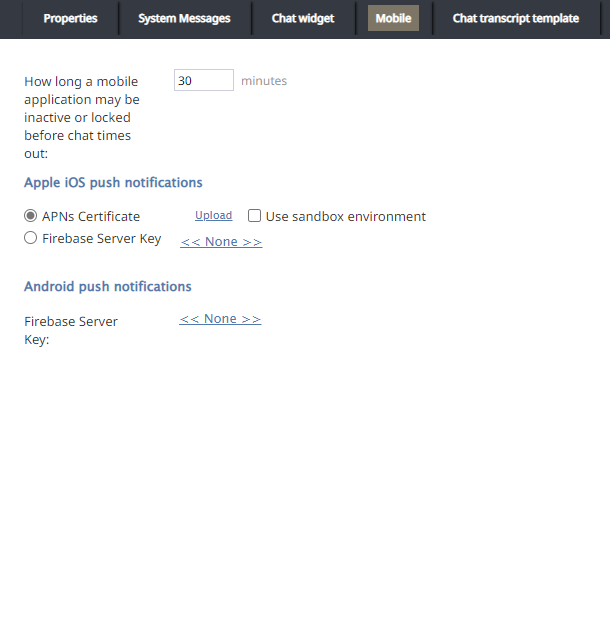
Task: Click the APNs Certificate label text
Action: (x=91, y=217)
